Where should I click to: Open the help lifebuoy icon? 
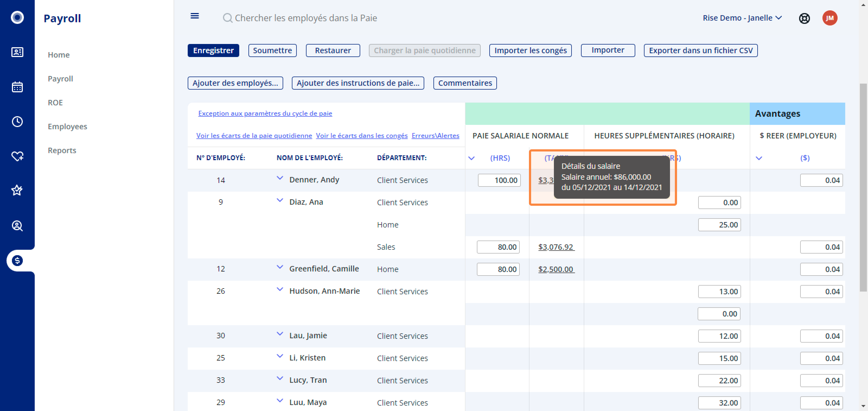click(x=804, y=18)
